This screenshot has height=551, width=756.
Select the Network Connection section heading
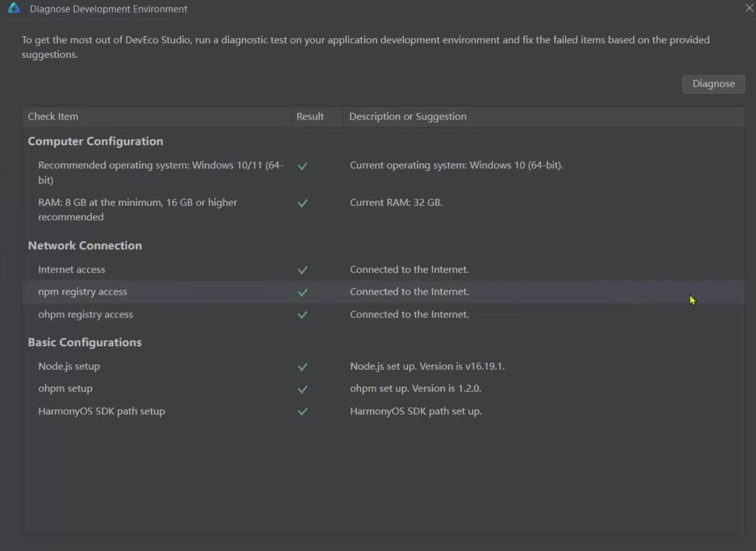(85, 245)
